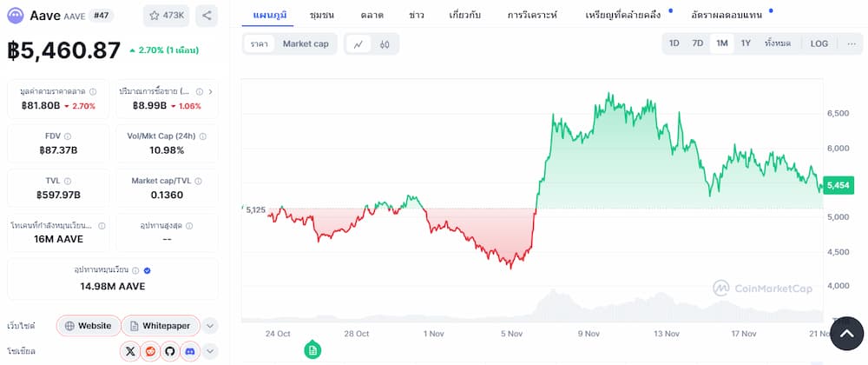Open the ตลาด (Markets) tab
Viewport: 868px width, 365px height.
coord(372,15)
